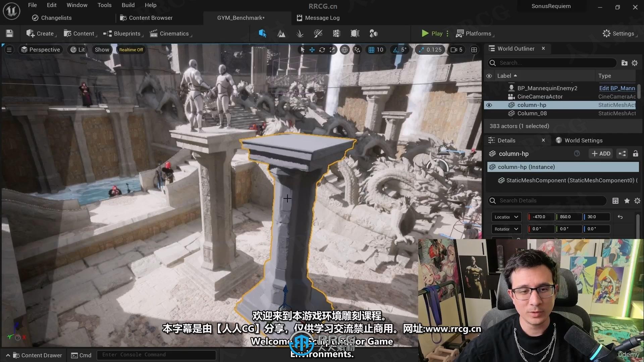
Task: Open the Help menu
Action: 151,5
